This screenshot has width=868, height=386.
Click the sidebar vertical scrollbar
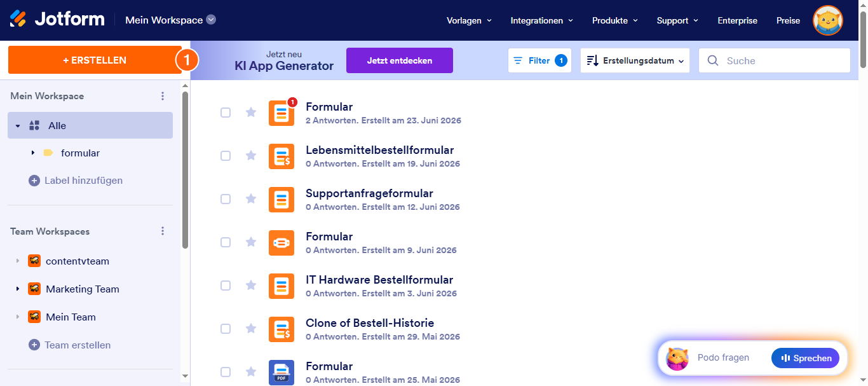coord(185,170)
